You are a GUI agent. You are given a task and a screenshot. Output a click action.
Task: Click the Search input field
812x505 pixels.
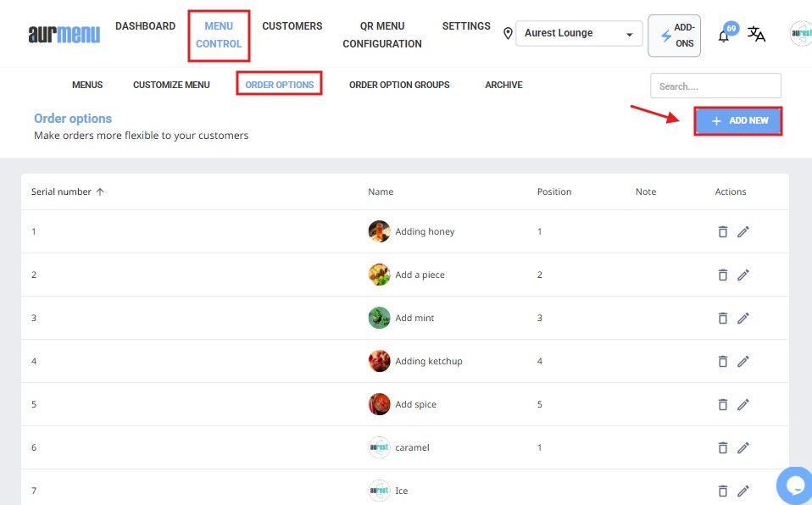715,86
